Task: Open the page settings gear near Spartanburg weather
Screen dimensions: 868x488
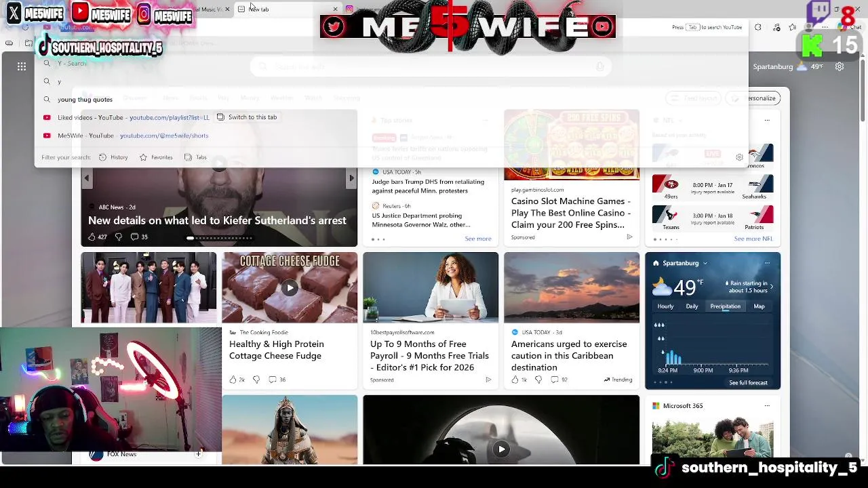Action: tap(840, 66)
